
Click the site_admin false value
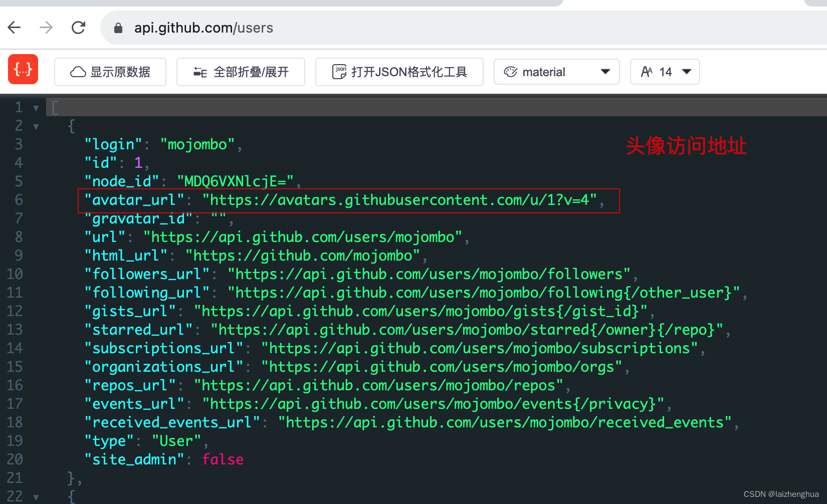click(x=223, y=460)
